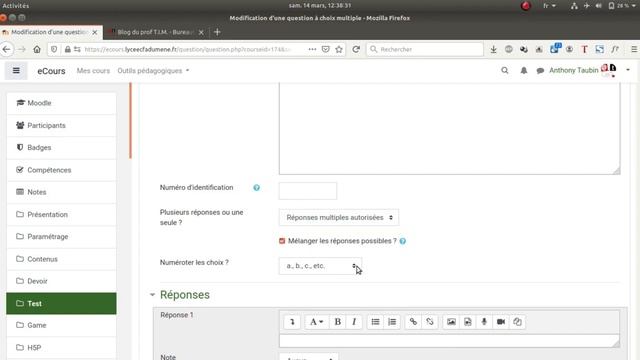Image resolution: width=640 pixels, height=360 pixels.
Task: Open Réponses multiples autorisées dropdown
Action: pos(339,218)
